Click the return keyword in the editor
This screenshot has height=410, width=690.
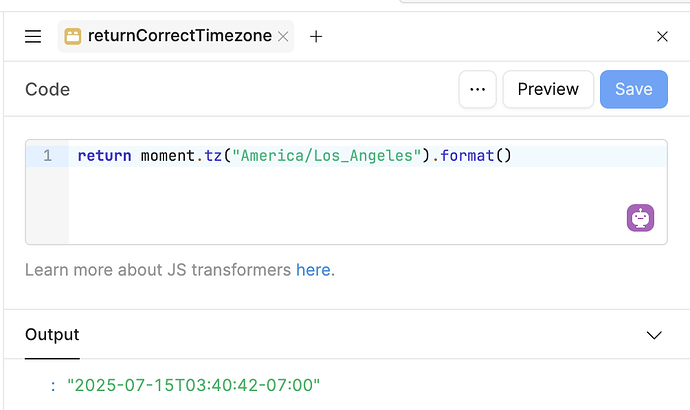tap(104, 156)
